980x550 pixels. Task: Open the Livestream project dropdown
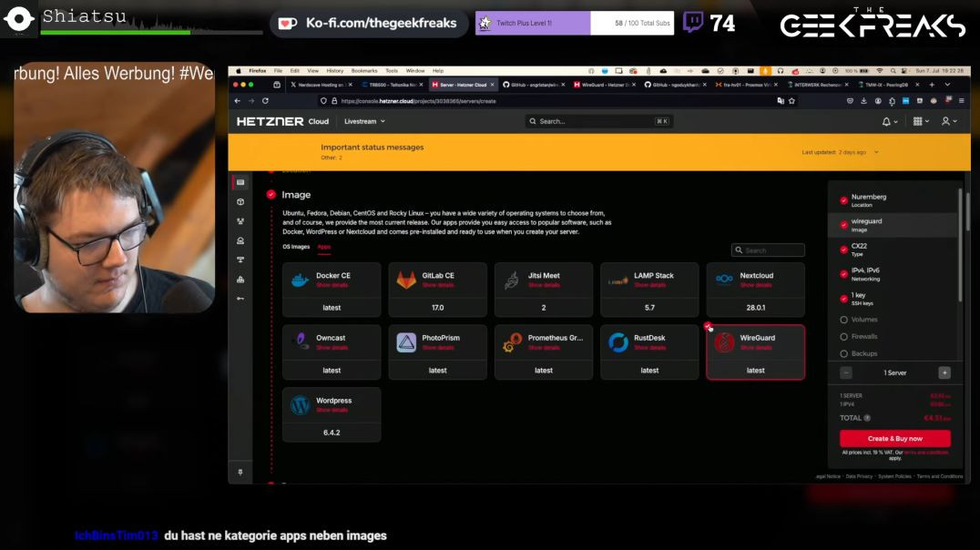tap(364, 121)
